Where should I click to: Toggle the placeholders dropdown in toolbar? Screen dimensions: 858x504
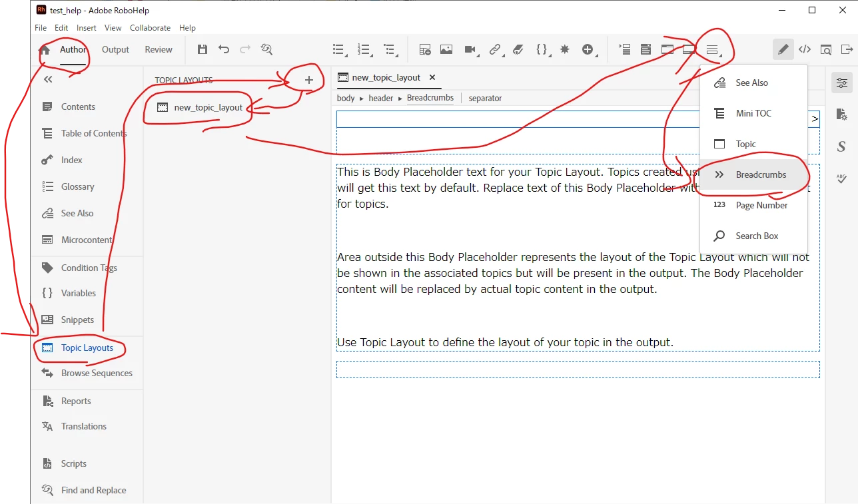click(713, 49)
